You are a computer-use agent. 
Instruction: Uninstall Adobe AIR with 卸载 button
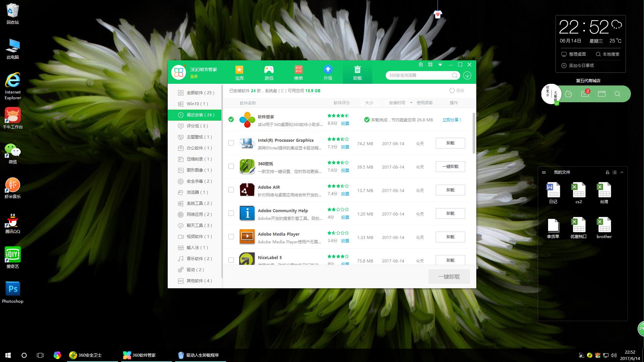tap(450, 190)
